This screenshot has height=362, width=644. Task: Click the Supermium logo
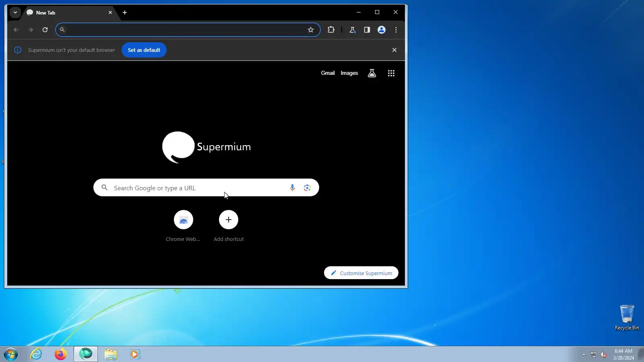pos(206,147)
